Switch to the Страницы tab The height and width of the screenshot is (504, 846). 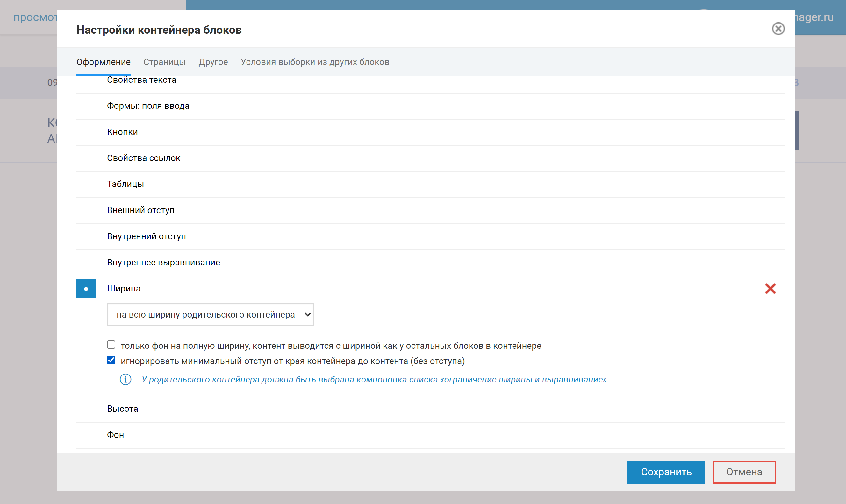tap(164, 62)
